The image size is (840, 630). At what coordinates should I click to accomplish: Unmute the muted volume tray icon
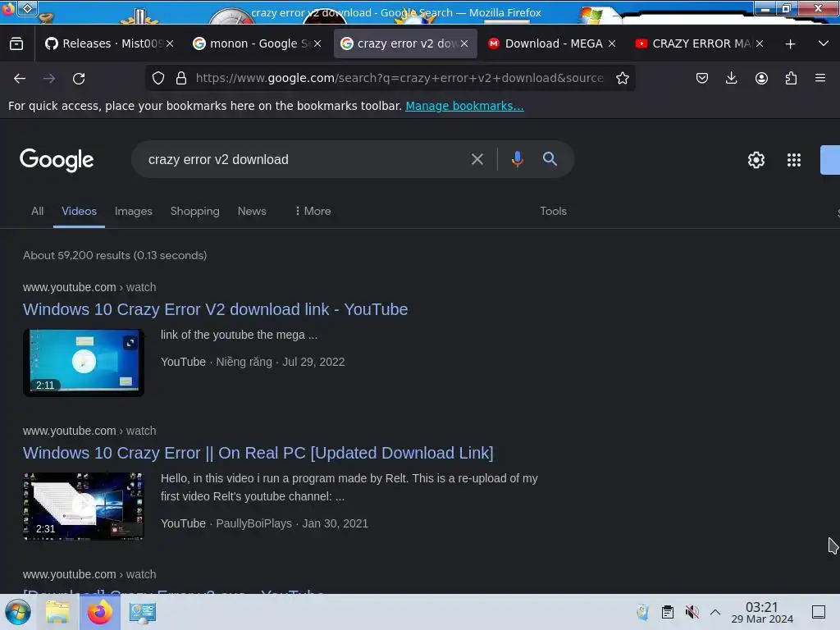692,612
